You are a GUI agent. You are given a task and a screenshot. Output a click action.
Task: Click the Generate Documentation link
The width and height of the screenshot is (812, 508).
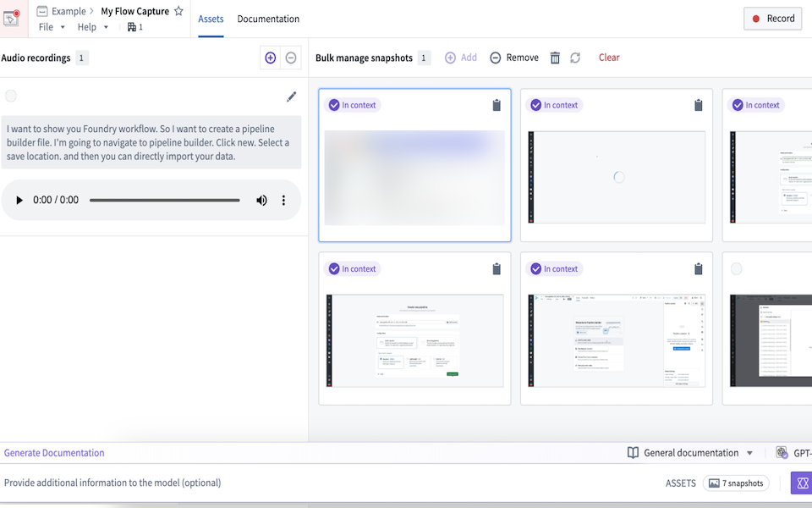click(x=53, y=452)
